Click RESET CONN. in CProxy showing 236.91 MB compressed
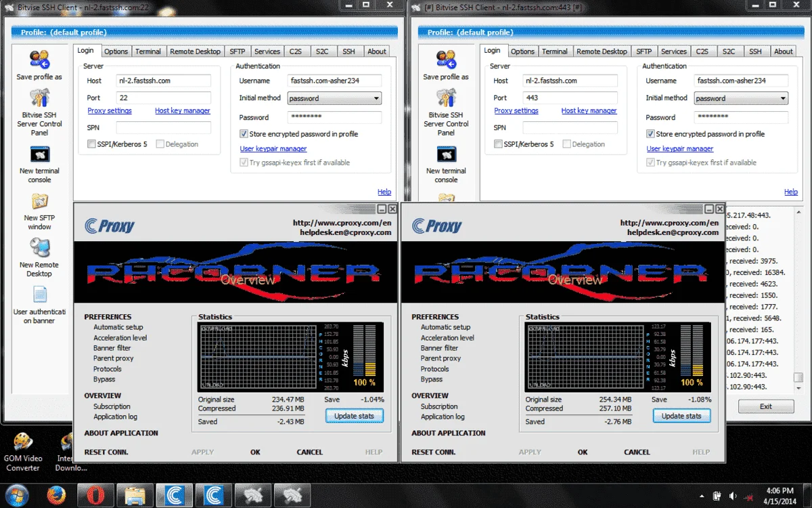The image size is (812, 508). click(x=106, y=452)
